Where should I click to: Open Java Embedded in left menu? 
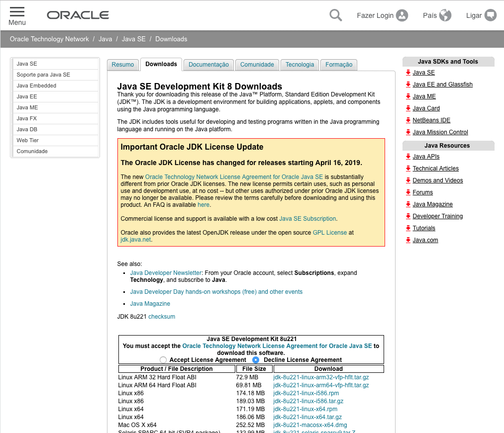click(x=55, y=86)
